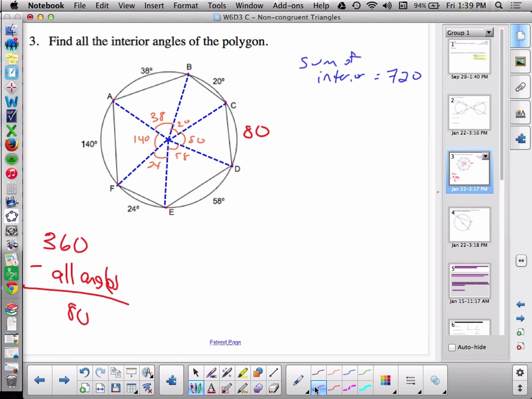Open the color palette swatch grid
532x399 pixels.
pos(385,380)
